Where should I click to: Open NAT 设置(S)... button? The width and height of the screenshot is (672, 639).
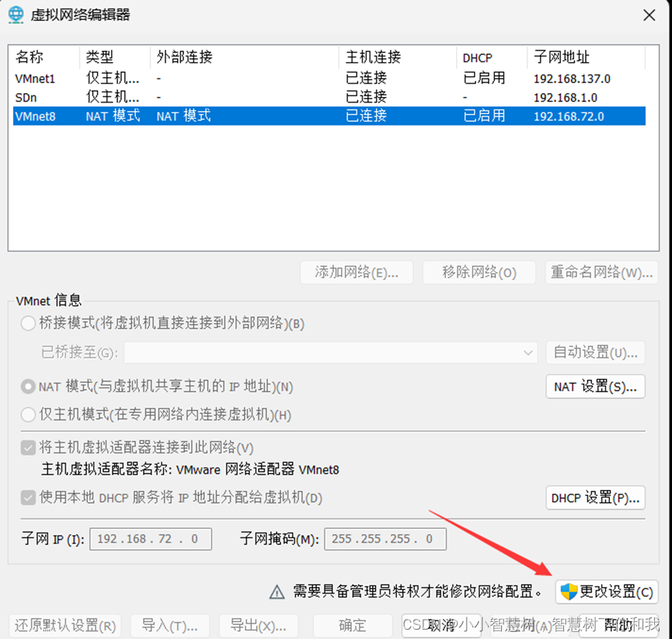[595, 387]
